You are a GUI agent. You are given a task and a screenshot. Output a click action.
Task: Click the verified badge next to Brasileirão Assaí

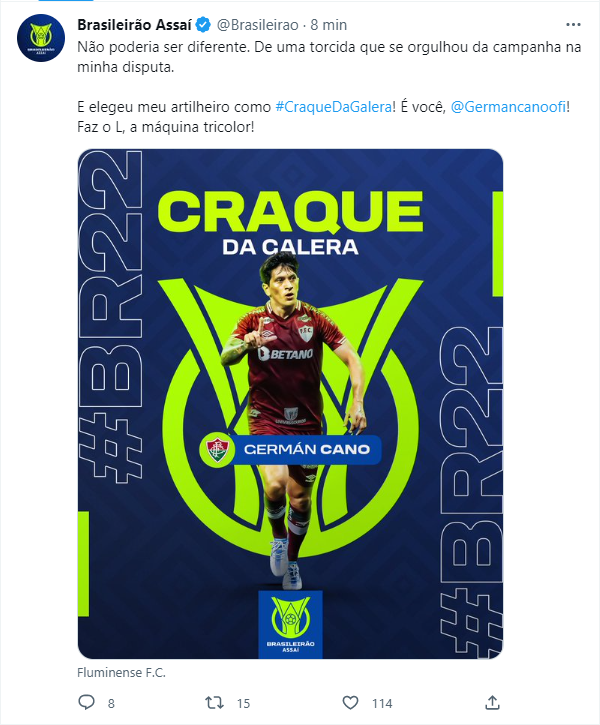point(203,25)
